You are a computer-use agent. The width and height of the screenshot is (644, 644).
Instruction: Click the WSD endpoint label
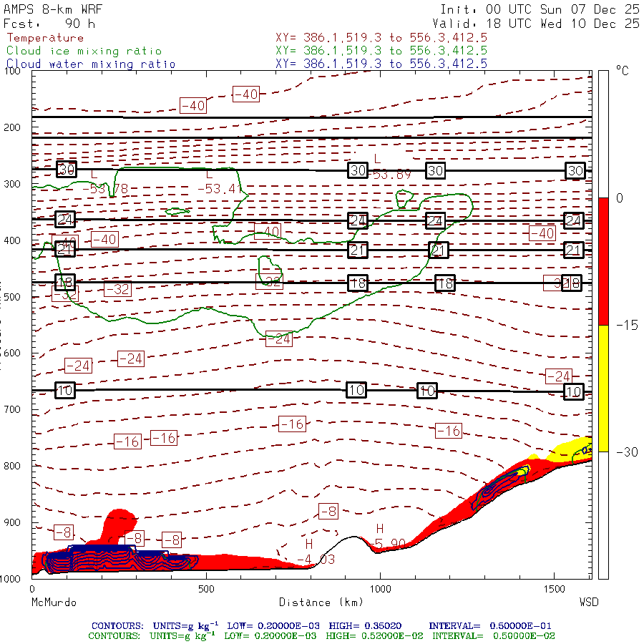pyautogui.click(x=589, y=602)
